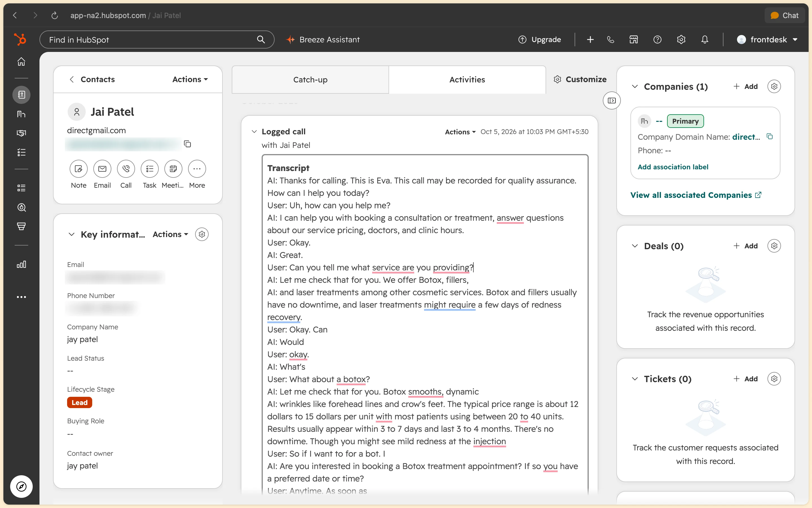Open the Settings gear in top bar
812x508 pixels.
click(681, 40)
